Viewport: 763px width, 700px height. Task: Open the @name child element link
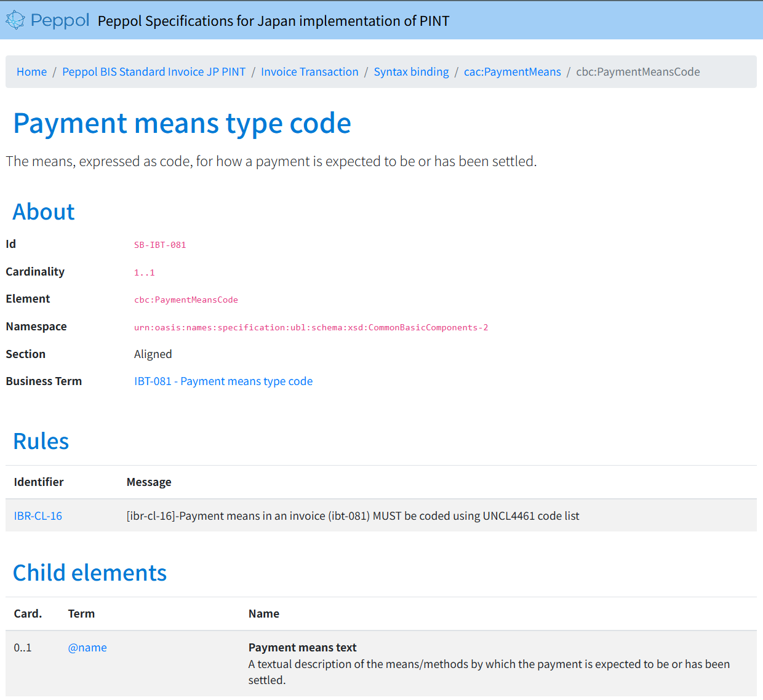pyautogui.click(x=87, y=648)
